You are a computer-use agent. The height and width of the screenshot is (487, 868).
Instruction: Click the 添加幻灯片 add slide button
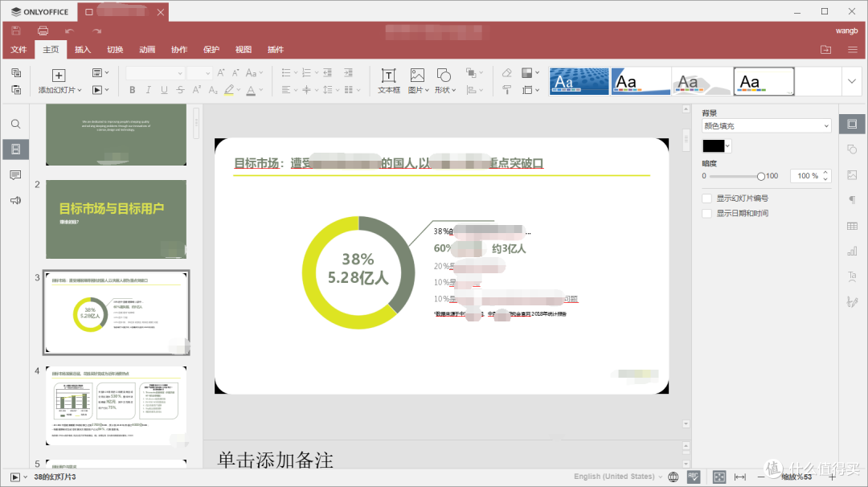pyautogui.click(x=59, y=81)
